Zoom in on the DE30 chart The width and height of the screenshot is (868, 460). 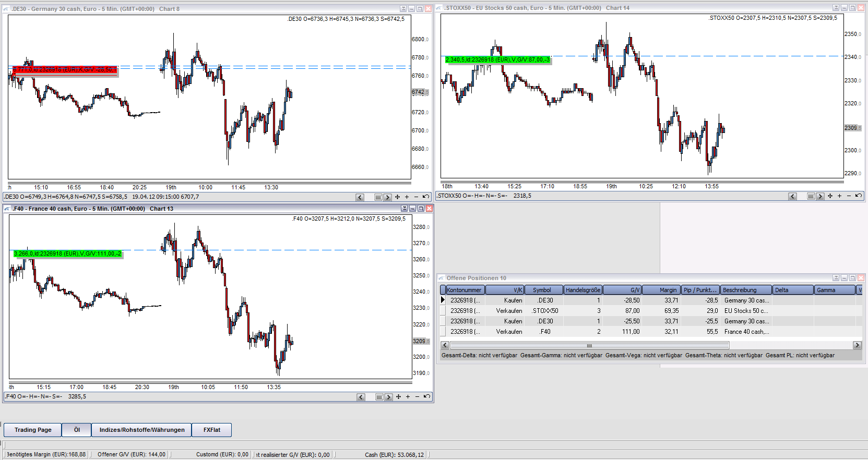407,197
